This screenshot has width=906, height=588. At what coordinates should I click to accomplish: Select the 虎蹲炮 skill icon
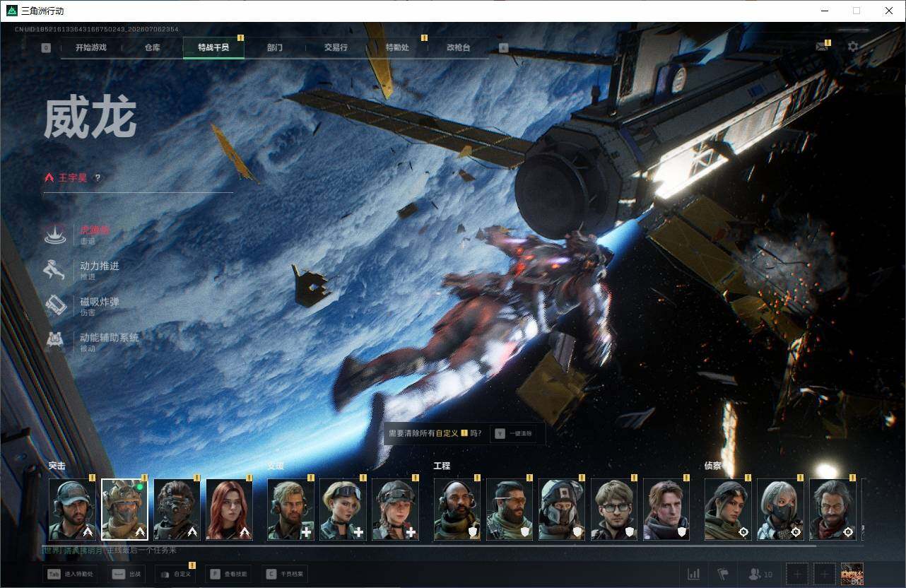pyautogui.click(x=55, y=235)
